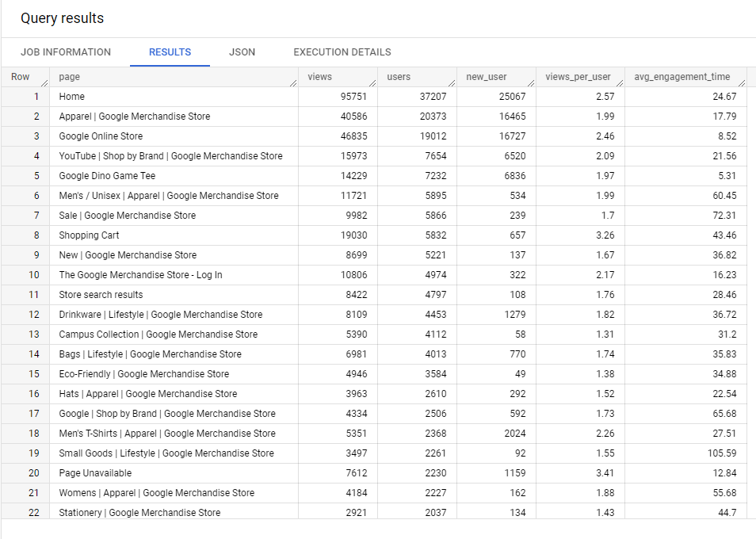
Task: Click the Row column header
Action: pos(25,77)
